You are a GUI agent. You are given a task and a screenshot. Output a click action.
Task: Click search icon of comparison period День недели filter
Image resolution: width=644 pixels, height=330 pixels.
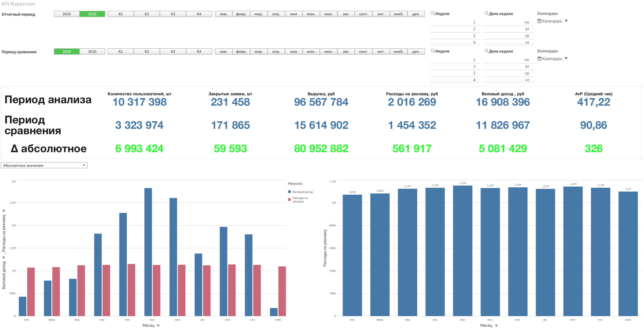coord(486,51)
